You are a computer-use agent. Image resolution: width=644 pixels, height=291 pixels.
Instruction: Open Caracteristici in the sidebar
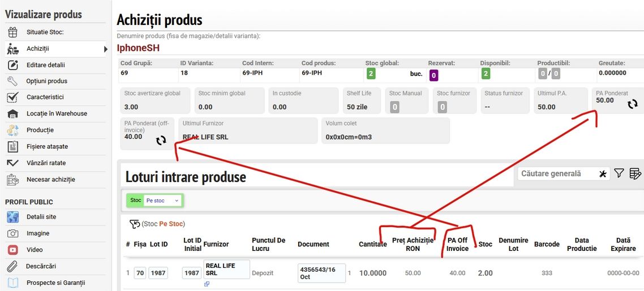[45, 97]
